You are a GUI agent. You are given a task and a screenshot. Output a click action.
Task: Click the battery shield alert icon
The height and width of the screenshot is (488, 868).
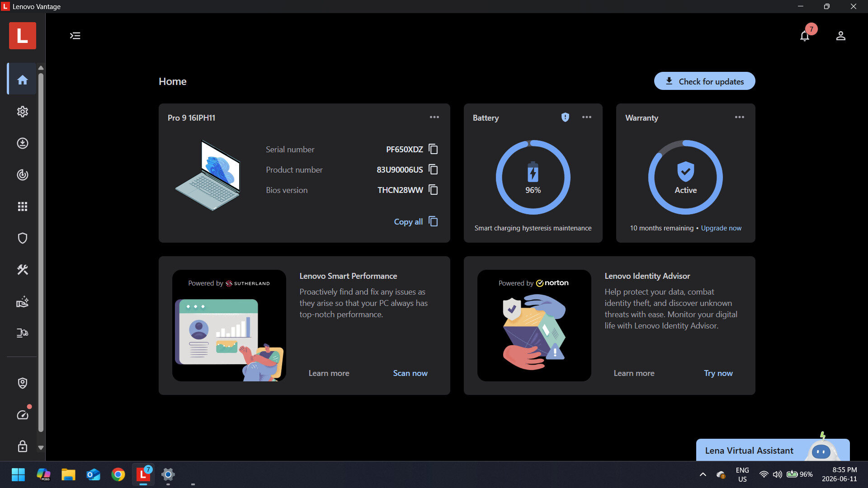(565, 117)
